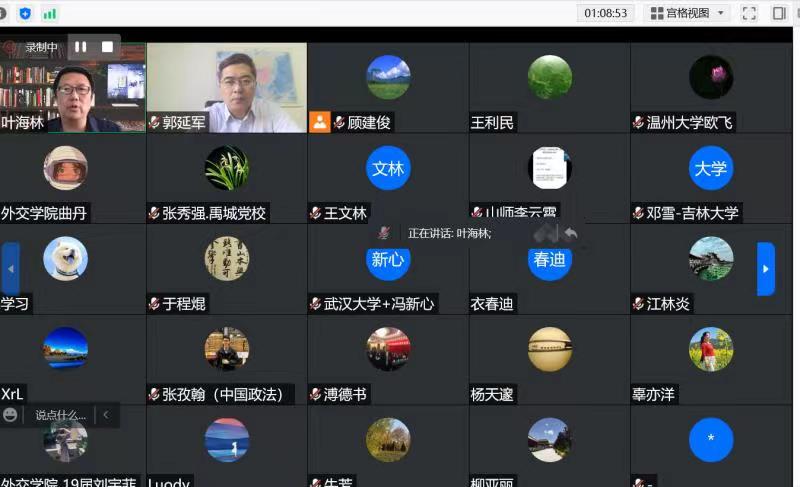Go to next page of participants
This screenshot has width=800, height=487.
[766, 269]
